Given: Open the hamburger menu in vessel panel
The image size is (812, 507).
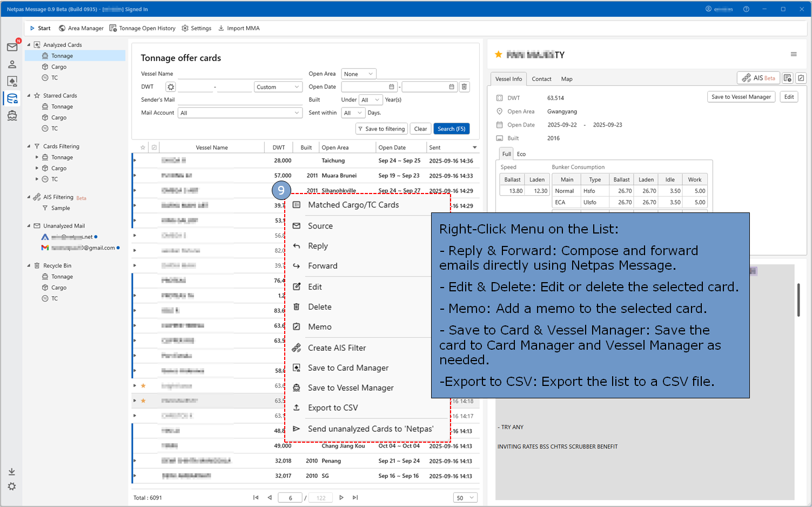Looking at the screenshot, I should click(x=793, y=54).
